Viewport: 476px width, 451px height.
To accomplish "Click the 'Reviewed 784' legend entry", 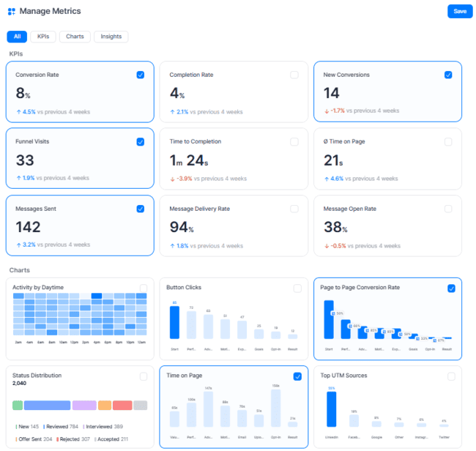I will click(61, 427).
